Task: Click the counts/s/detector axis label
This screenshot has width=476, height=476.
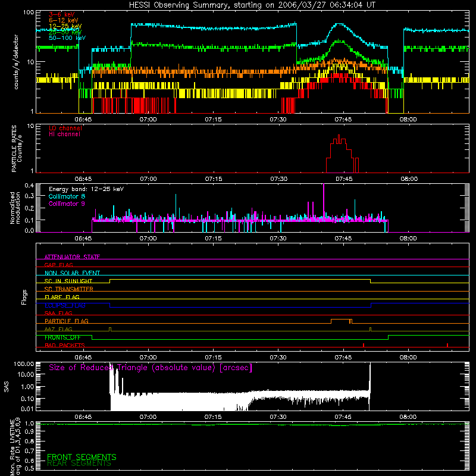Action: click(16, 62)
